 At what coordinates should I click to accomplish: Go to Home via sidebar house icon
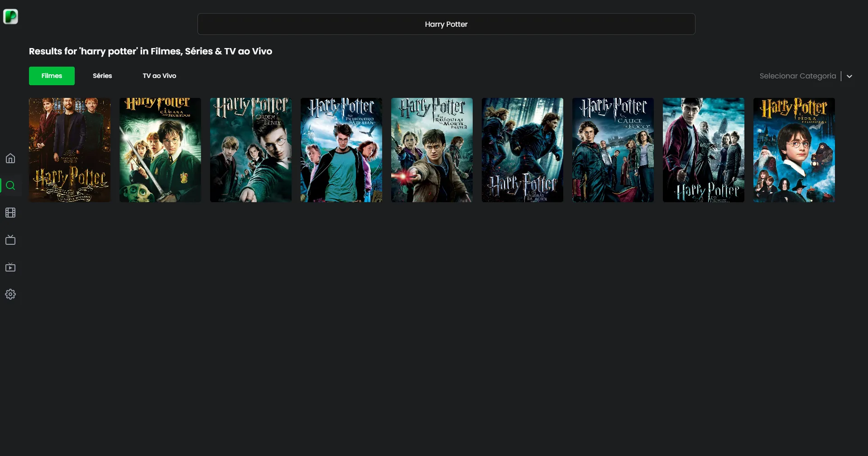pyautogui.click(x=10, y=158)
